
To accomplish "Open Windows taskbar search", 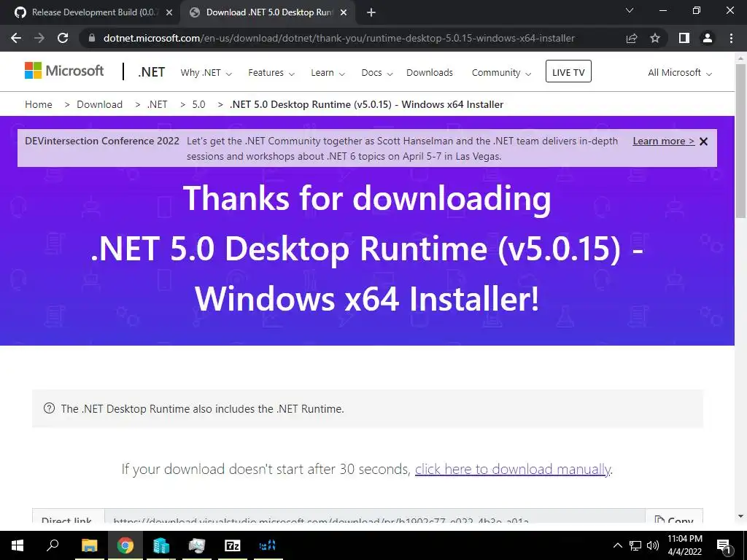I will coord(53,545).
